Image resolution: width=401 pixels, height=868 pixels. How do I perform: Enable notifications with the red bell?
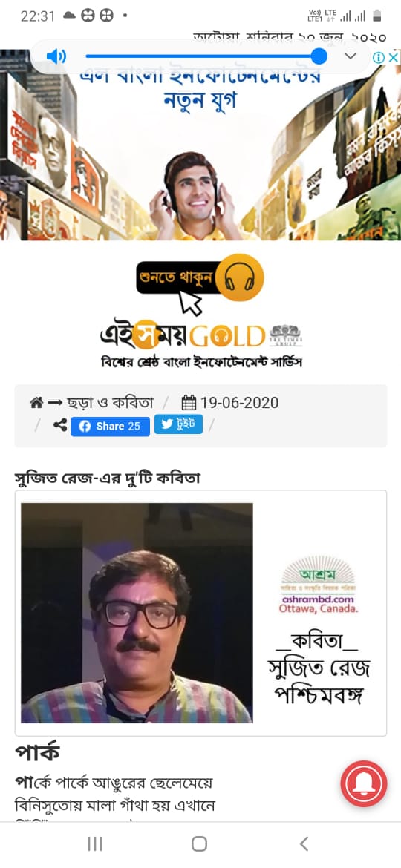364,784
